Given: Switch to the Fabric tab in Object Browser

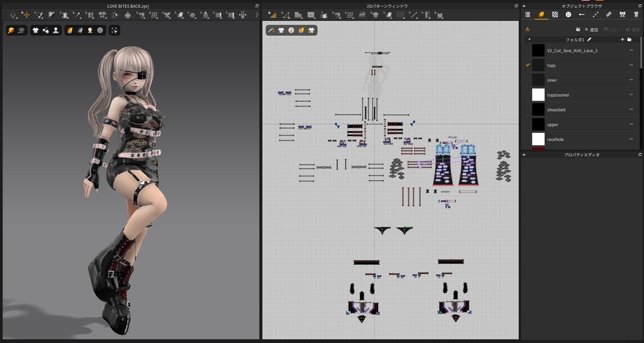Looking at the screenshot, I should [x=541, y=14].
